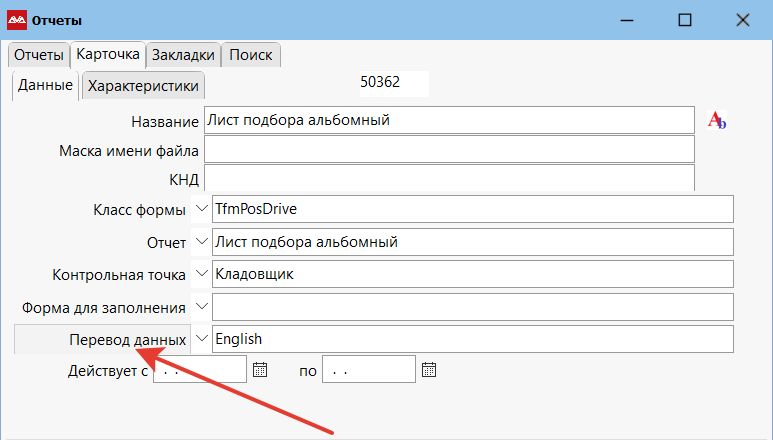The image size is (773, 440).
Task: Click the Название text field
Action: pos(447,120)
